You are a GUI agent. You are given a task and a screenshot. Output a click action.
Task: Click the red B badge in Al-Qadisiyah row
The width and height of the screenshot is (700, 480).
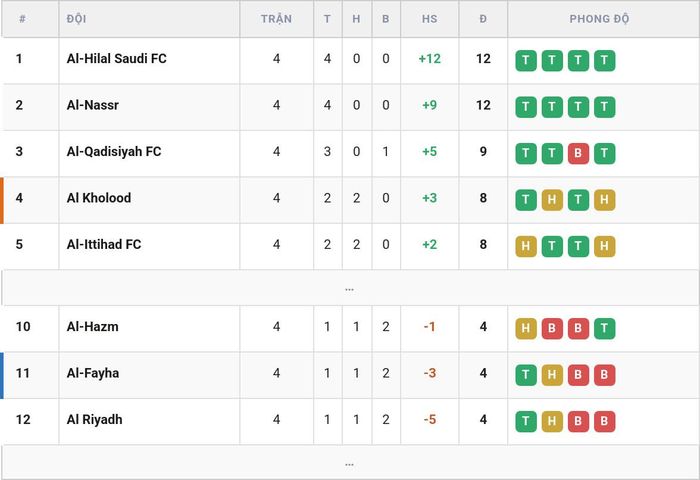coord(578,153)
